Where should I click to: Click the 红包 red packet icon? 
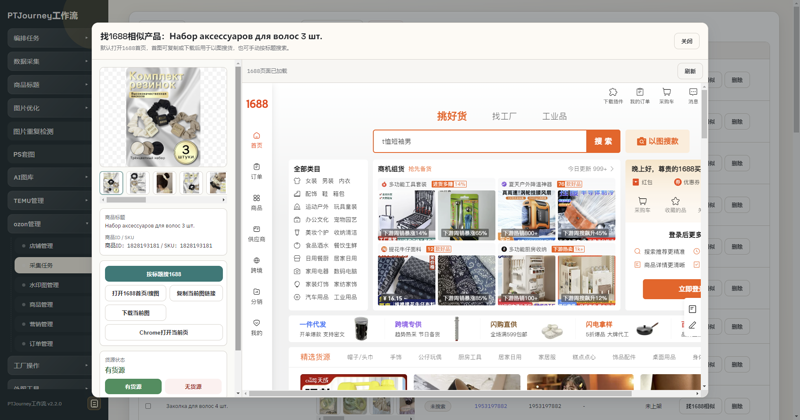click(x=636, y=182)
